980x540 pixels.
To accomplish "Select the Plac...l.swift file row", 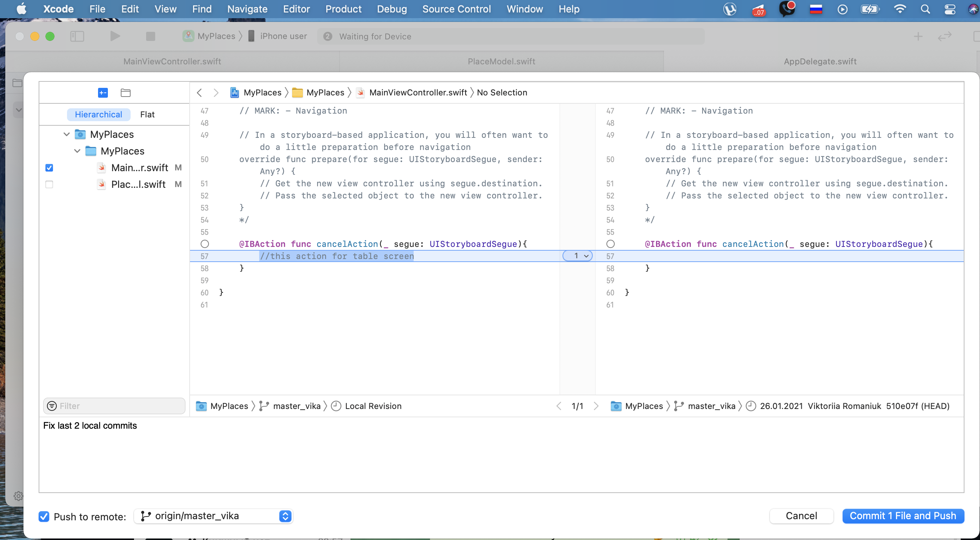I will 114,184.
